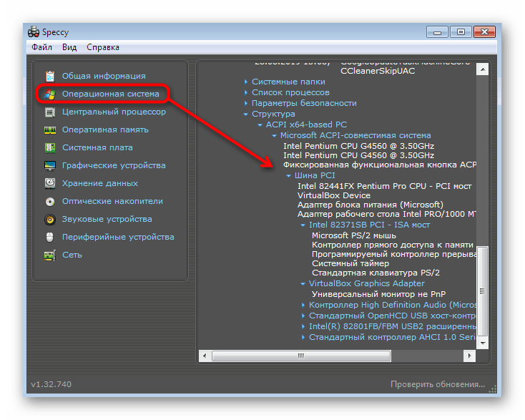Collapse the Структура node

[246, 114]
